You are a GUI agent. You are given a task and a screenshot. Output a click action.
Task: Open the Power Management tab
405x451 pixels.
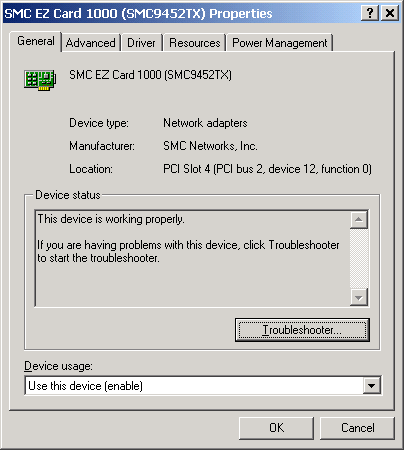click(280, 43)
